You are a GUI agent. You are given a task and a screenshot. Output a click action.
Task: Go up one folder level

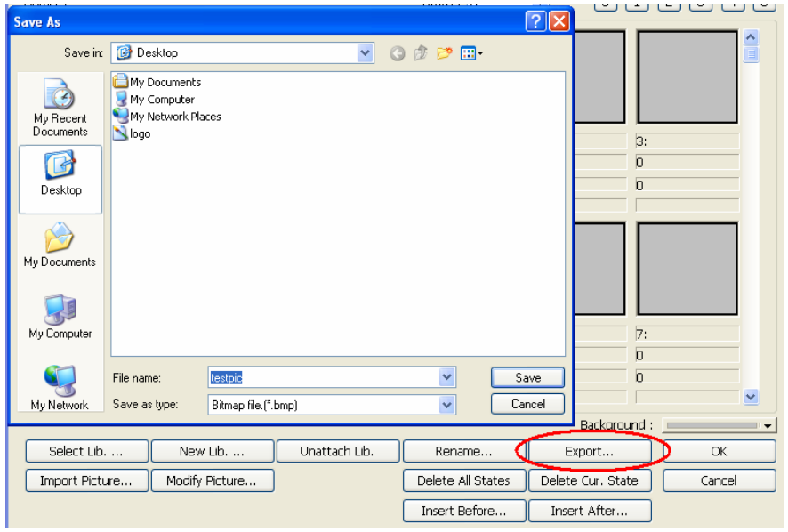[421, 52]
